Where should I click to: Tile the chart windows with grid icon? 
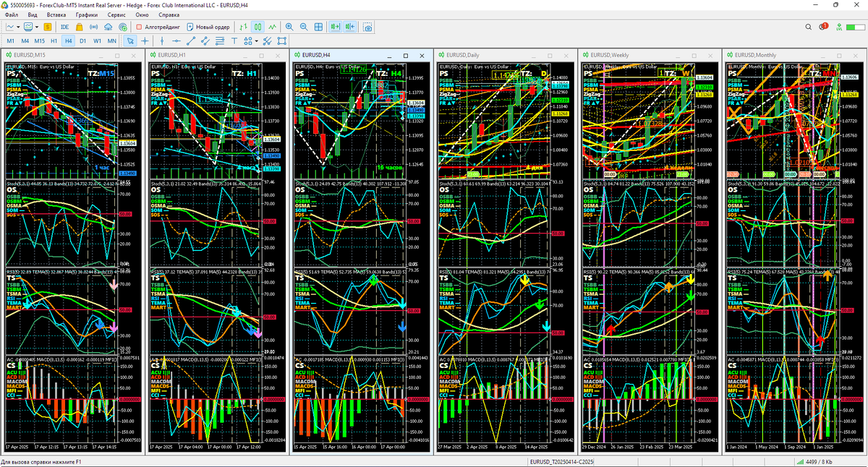point(318,27)
